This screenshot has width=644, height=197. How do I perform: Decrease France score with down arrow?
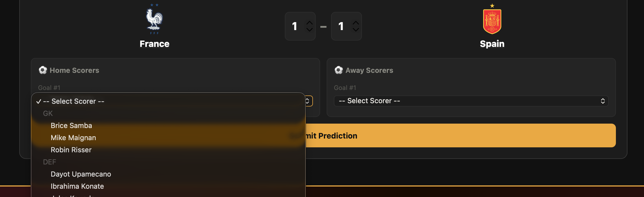coord(310,30)
